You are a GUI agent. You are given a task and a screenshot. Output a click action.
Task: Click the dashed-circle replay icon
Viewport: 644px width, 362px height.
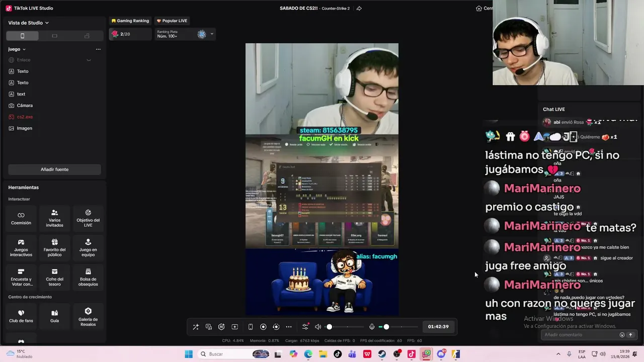[x=276, y=327]
